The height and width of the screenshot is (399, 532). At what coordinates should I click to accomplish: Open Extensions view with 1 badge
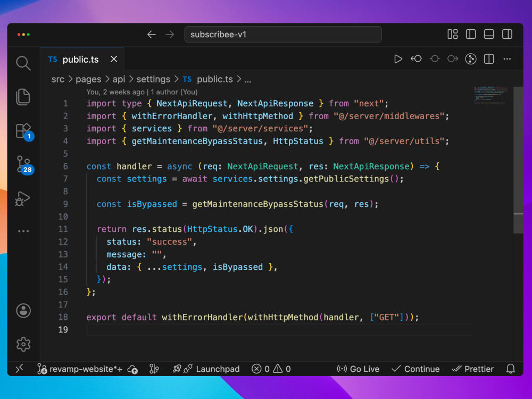point(24,132)
